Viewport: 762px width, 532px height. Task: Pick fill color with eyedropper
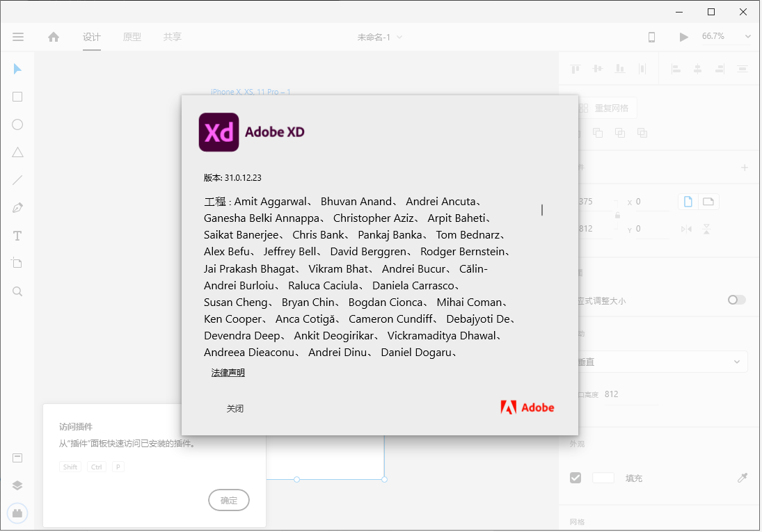point(742,478)
